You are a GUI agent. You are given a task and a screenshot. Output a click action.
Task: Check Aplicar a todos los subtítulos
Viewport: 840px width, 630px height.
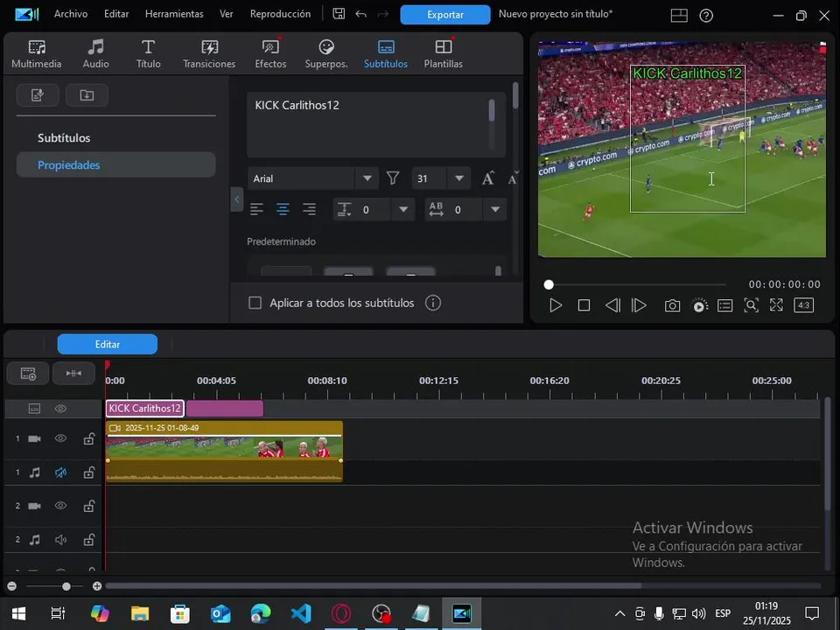(x=255, y=304)
